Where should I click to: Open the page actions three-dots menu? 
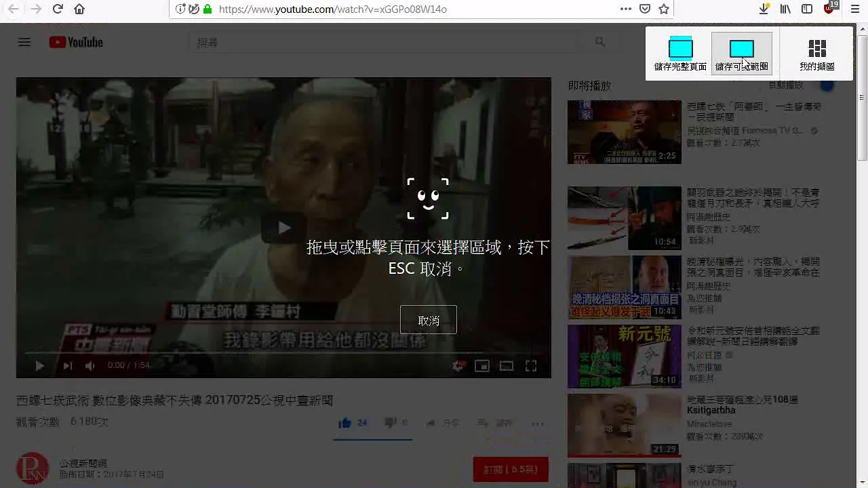click(x=626, y=9)
